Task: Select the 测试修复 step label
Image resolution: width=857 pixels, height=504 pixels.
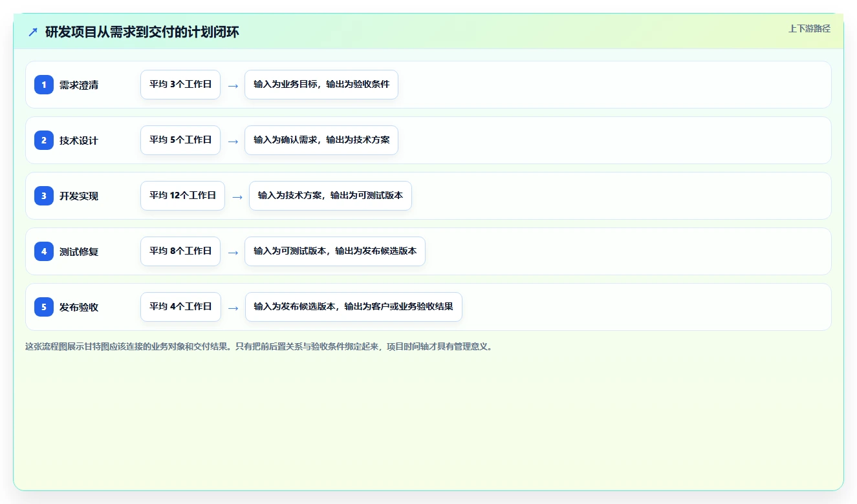Action: (x=79, y=251)
